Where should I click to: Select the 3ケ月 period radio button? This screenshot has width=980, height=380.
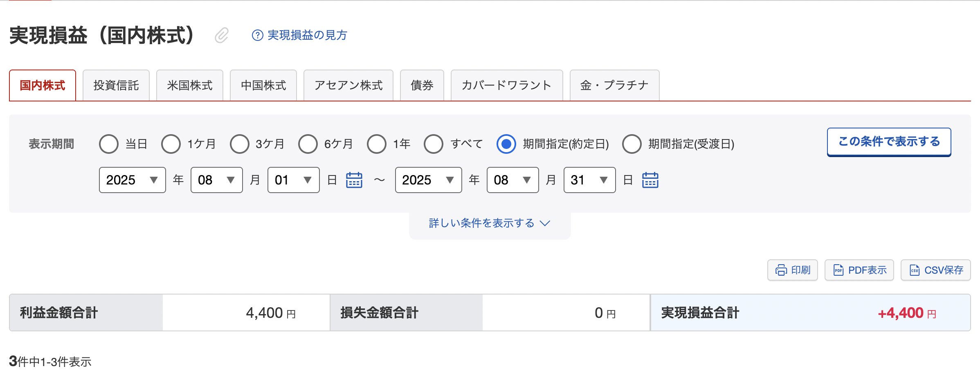coord(239,144)
